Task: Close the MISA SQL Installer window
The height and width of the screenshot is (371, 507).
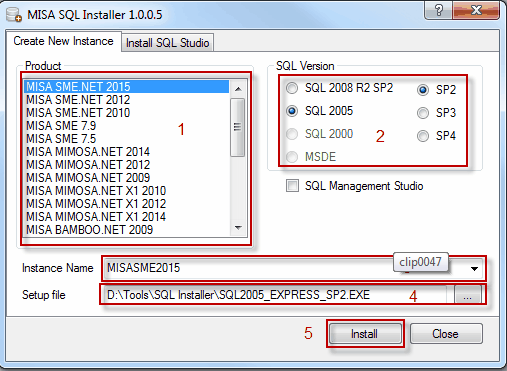Action: click(x=476, y=11)
